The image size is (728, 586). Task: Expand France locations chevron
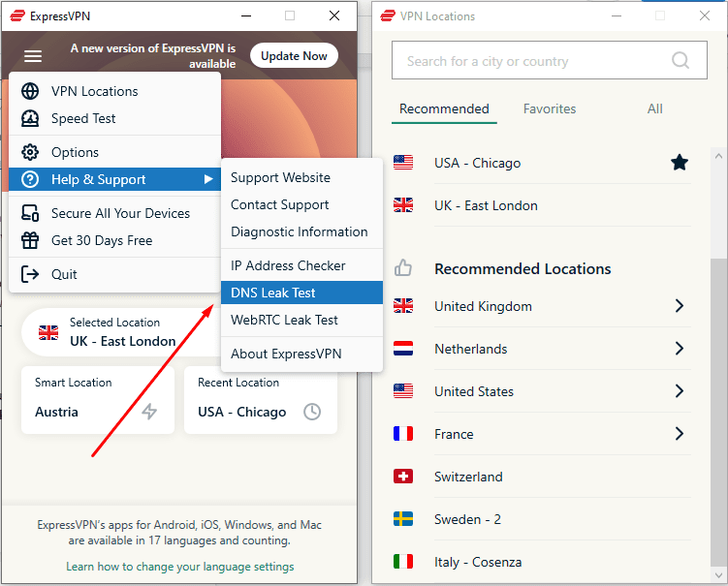coord(680,433)
